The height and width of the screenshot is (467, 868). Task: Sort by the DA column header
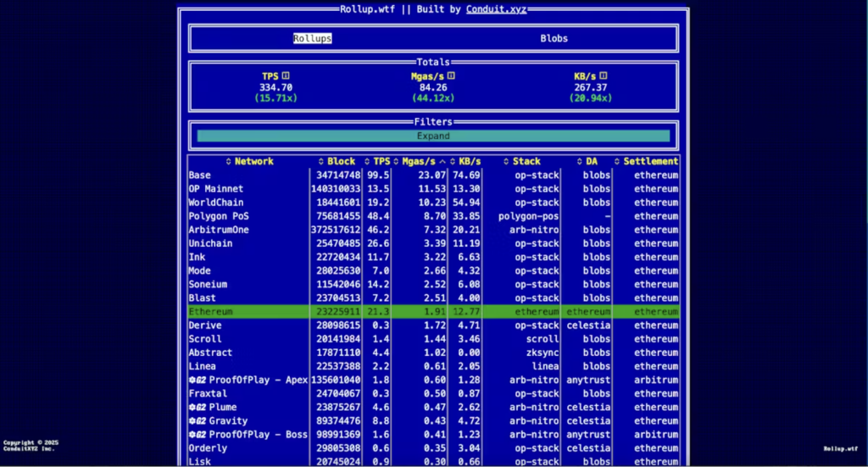[x=587, y=161]
